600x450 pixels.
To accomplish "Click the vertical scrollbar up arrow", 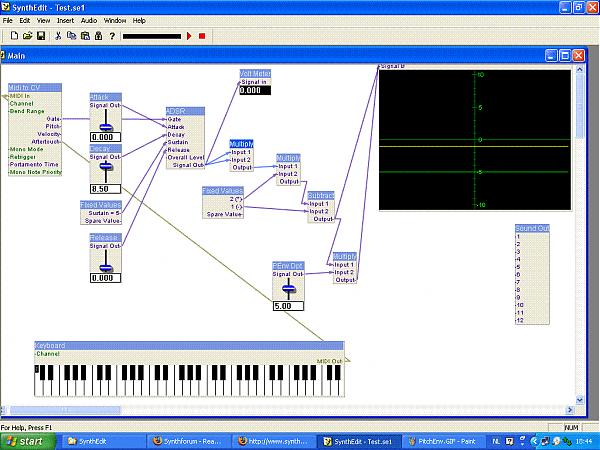I will coord(579,70).
